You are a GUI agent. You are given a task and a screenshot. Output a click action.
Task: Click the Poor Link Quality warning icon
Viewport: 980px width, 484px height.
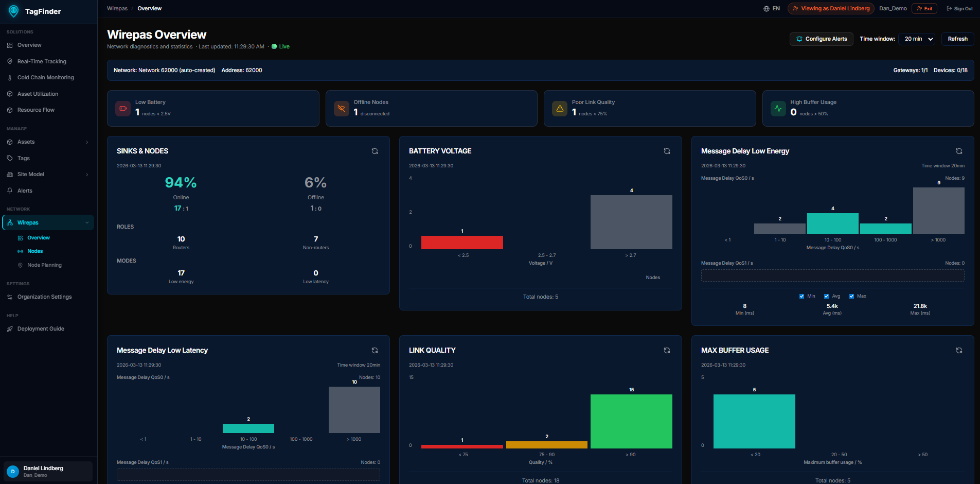coord(560,109)
